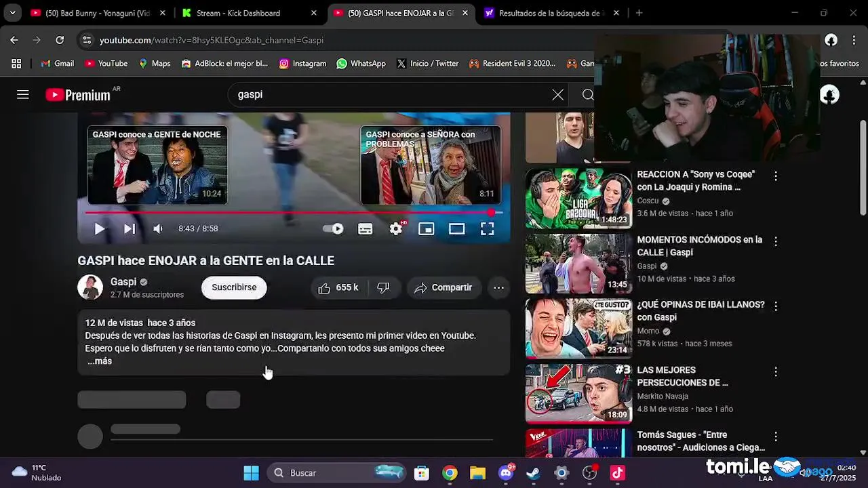
Task: Enter full screen mode
Action: tap(487, 229)
